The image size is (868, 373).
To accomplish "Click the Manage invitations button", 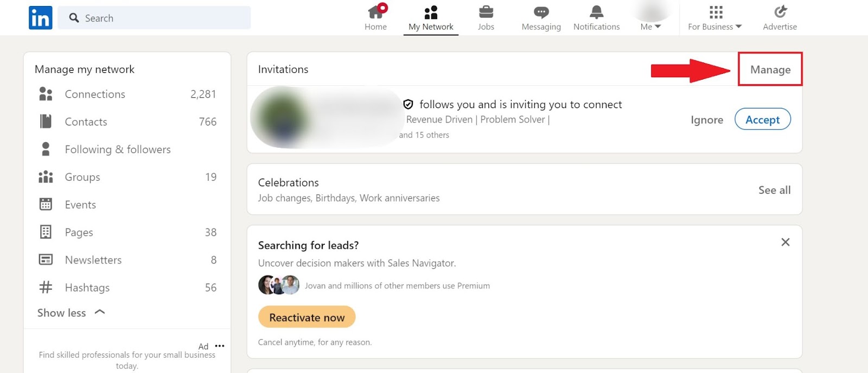I will [x=770, y=69].
